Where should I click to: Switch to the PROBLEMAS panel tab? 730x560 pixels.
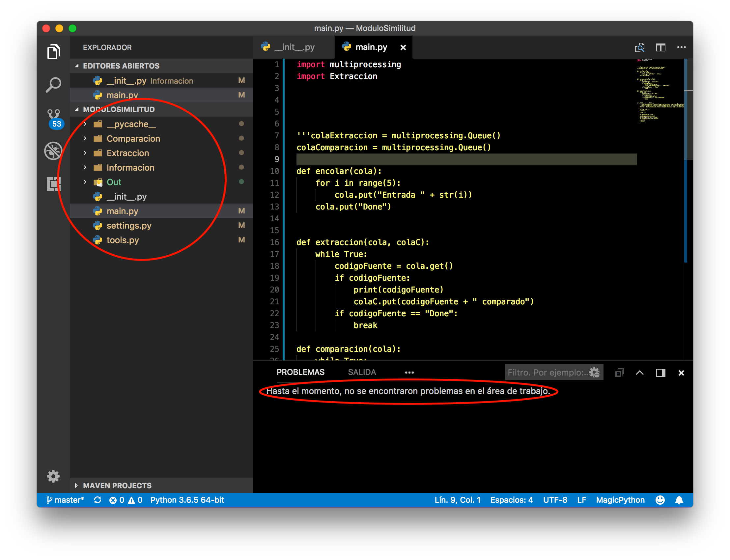coord(300,372)
